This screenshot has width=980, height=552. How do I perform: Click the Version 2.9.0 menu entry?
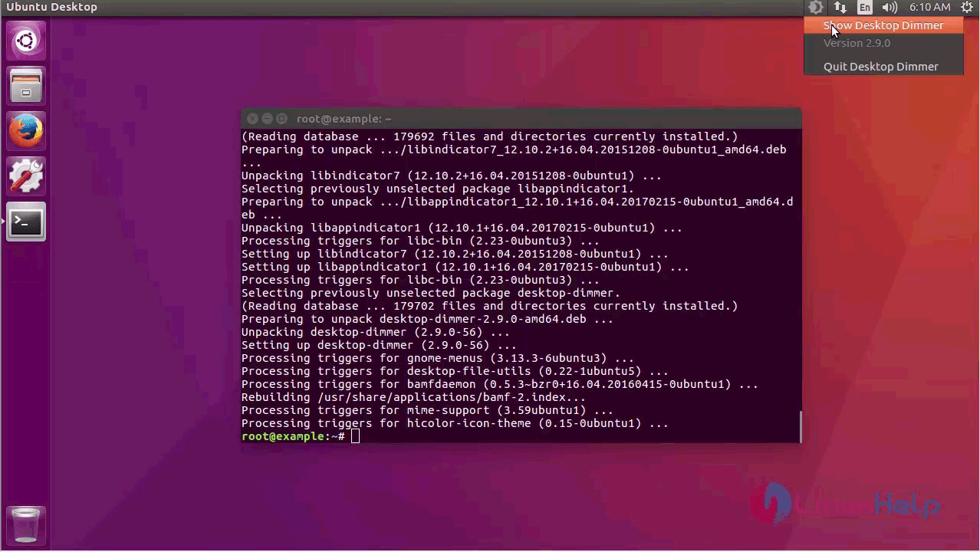(857, 43)
